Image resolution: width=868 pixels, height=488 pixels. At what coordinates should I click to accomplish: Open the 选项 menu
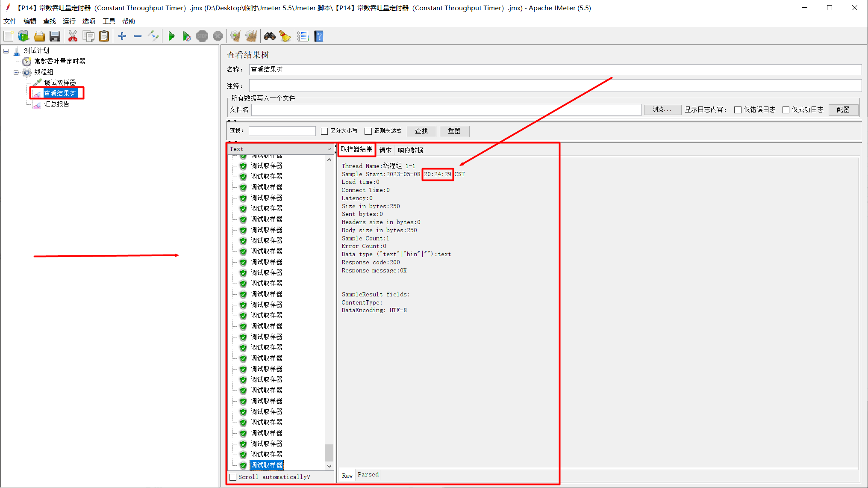pos(88,21)
